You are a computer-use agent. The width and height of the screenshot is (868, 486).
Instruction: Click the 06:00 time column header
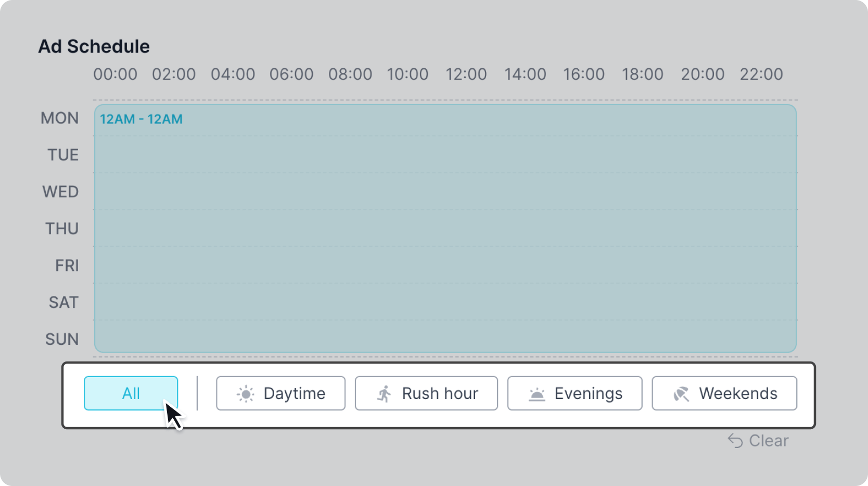tap(291, 74)
